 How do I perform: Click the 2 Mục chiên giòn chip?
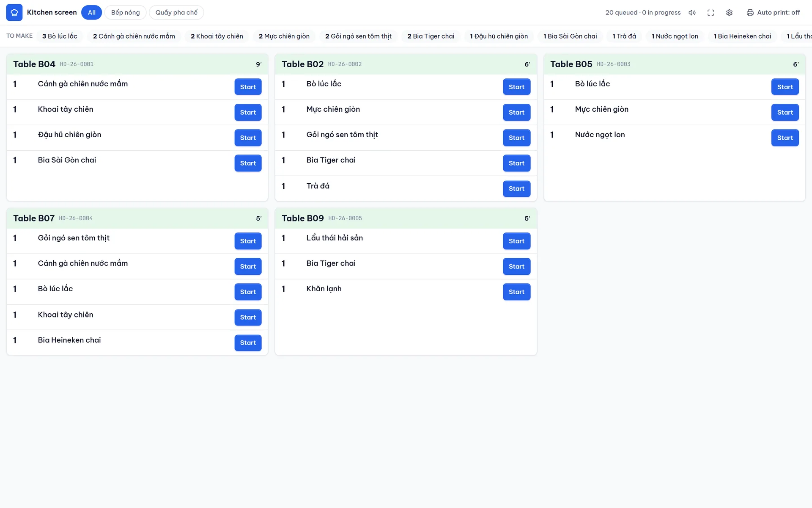[x=284, y=36]
